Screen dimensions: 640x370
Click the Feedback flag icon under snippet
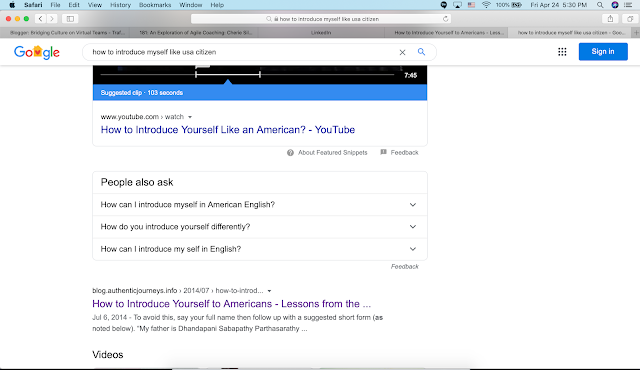pyautogui.click(x=383, y=152)
